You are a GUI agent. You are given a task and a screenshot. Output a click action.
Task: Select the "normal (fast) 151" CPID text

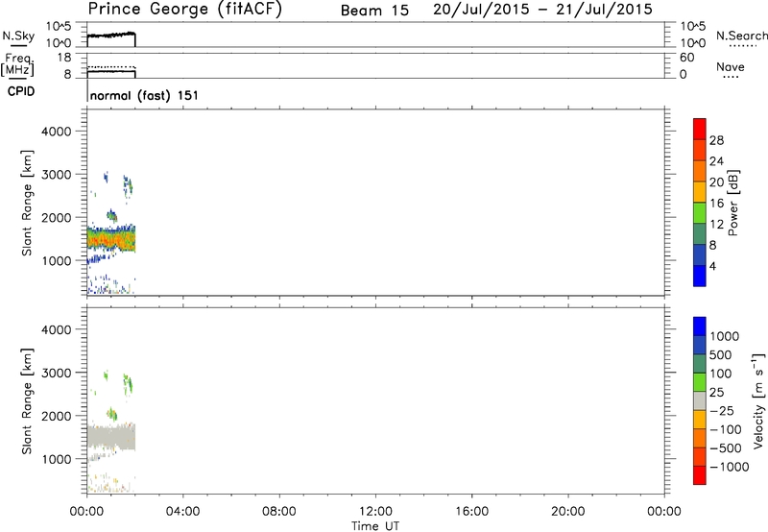(x=144, y=95)
